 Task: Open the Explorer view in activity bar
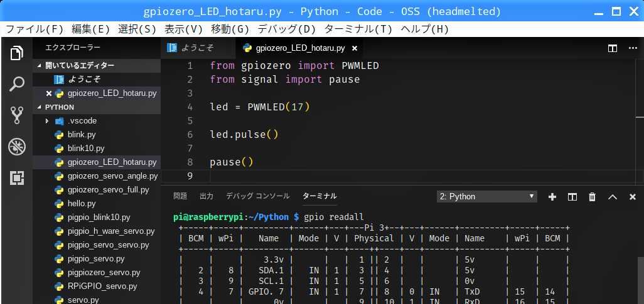[x=17, y=53]
